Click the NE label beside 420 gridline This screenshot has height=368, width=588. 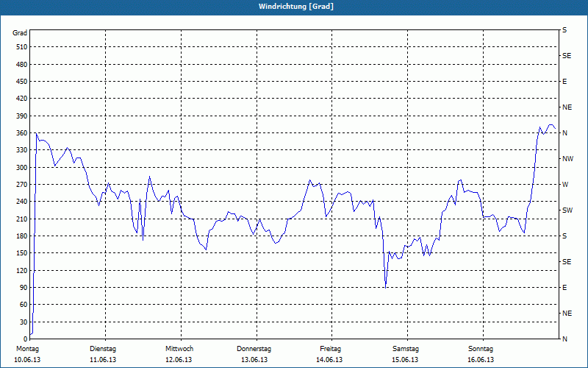click(x=567, y=107)
